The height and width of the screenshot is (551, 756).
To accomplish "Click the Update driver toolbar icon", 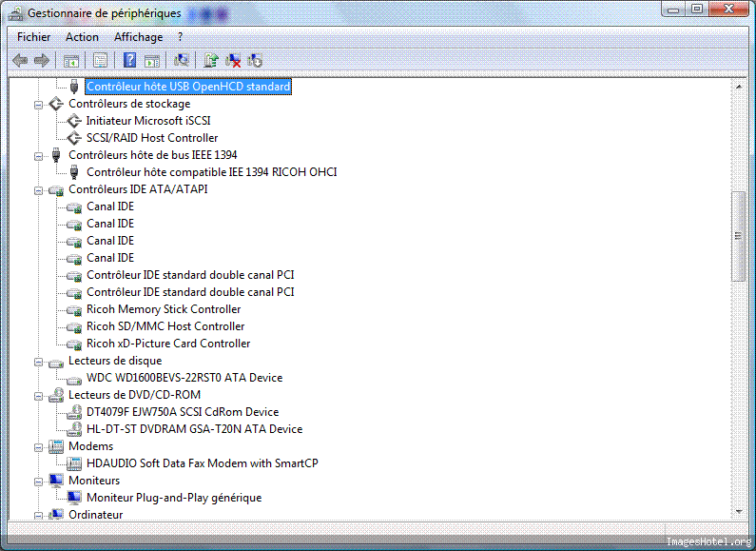I will pos(211,61).
